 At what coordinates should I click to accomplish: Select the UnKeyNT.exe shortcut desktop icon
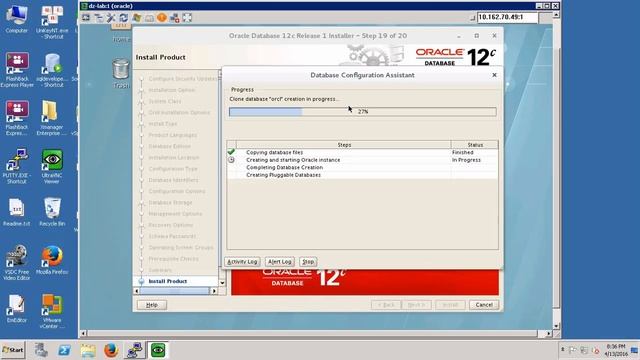[x=52, y=22]
